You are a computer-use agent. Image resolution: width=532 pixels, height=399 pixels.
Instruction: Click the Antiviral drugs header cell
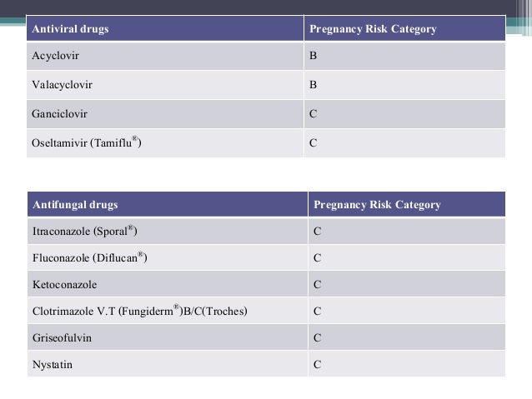(x=165, y=28)
